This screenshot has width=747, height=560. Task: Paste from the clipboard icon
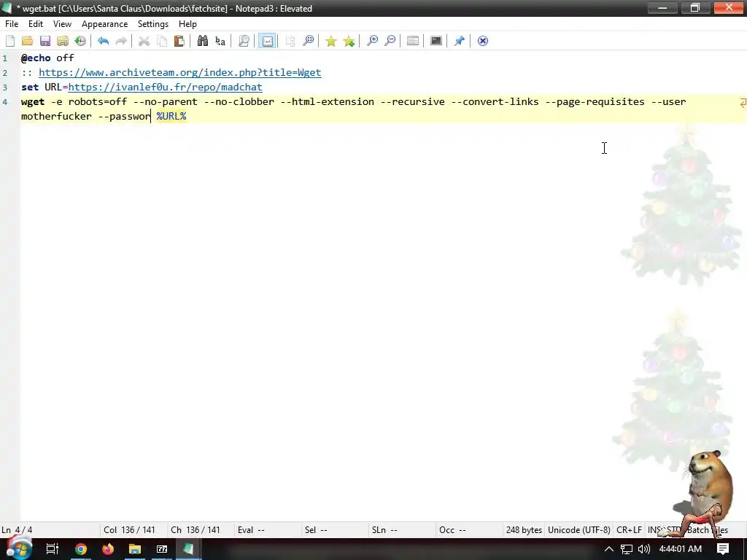coord(179,41)
